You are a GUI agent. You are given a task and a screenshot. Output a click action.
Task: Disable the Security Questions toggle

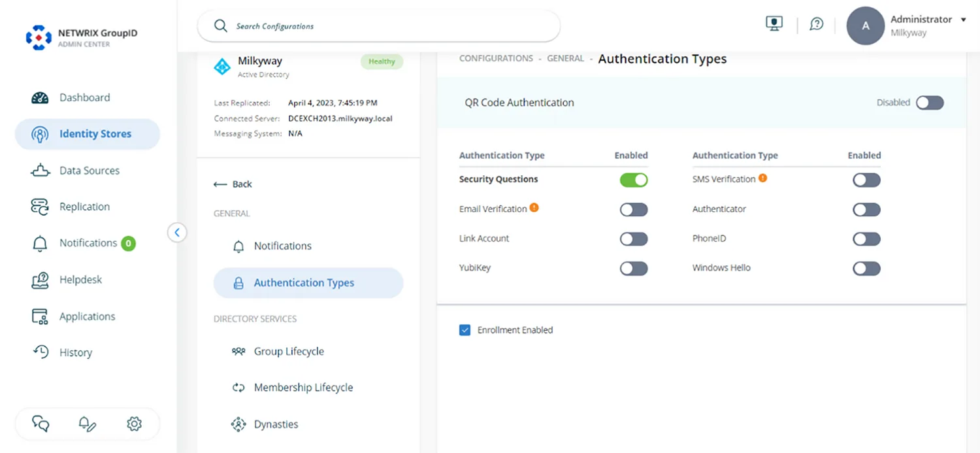(634, 180)
